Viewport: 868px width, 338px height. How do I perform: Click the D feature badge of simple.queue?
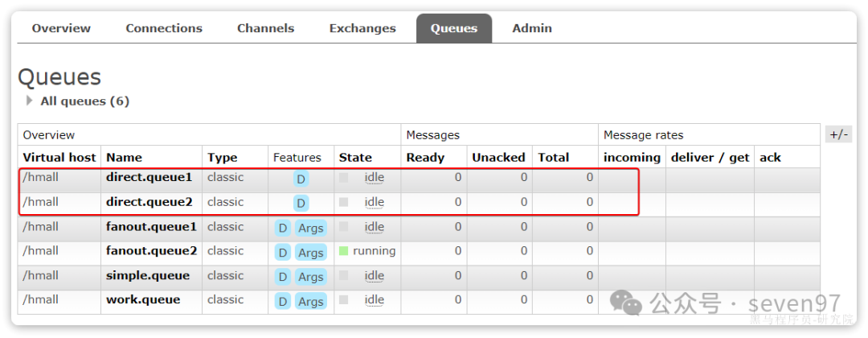[x=282, y=277]
